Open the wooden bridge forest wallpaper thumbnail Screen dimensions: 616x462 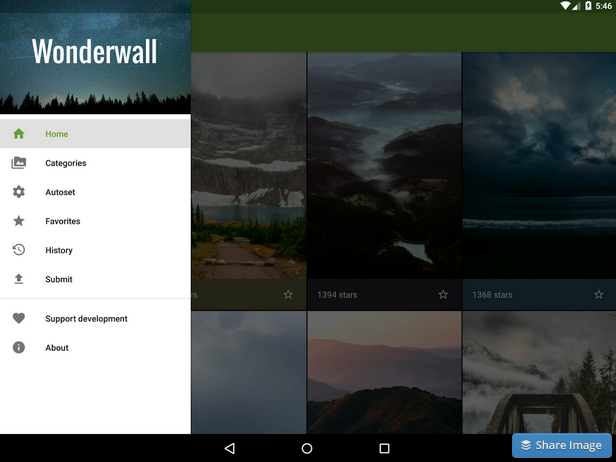(x=539, y=372)
